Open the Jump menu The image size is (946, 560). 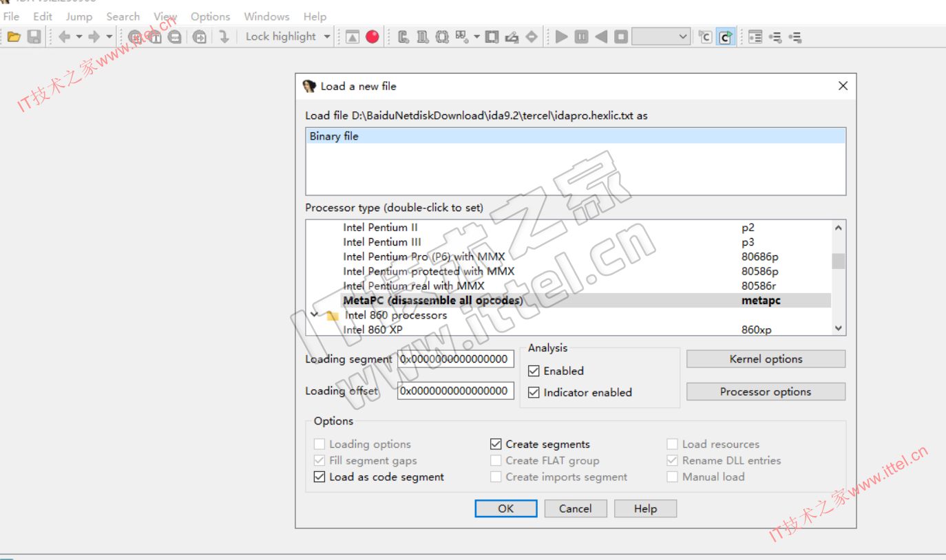click(79, 17)
